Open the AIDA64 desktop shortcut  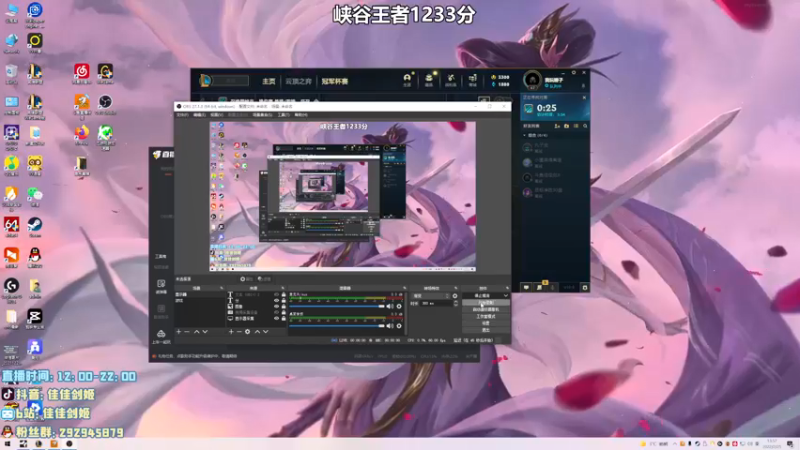(11, 224)
